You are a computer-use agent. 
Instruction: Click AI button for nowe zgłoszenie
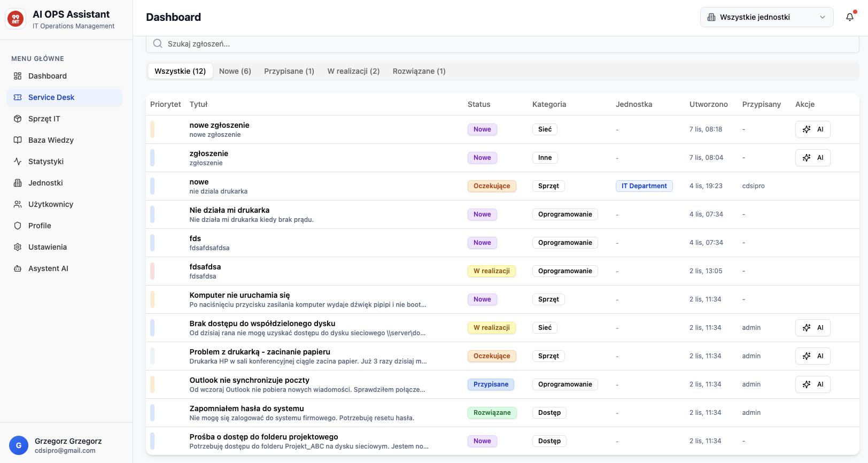pyautogui.click(x=812, y=129)
